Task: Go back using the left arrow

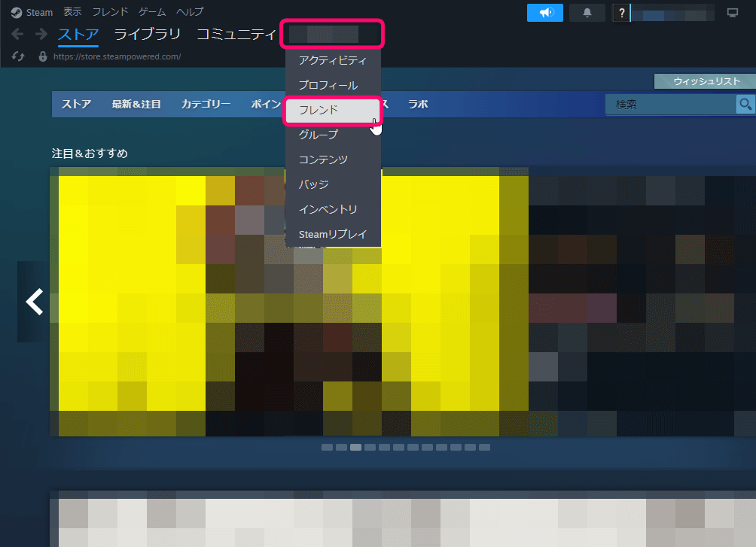Action: point(18,34)
